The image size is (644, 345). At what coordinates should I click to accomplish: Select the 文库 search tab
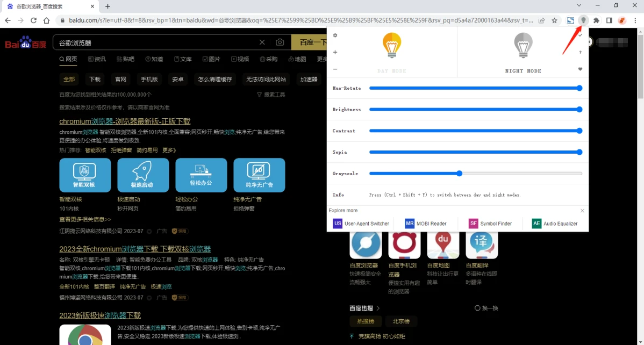[x=183, y=59]
